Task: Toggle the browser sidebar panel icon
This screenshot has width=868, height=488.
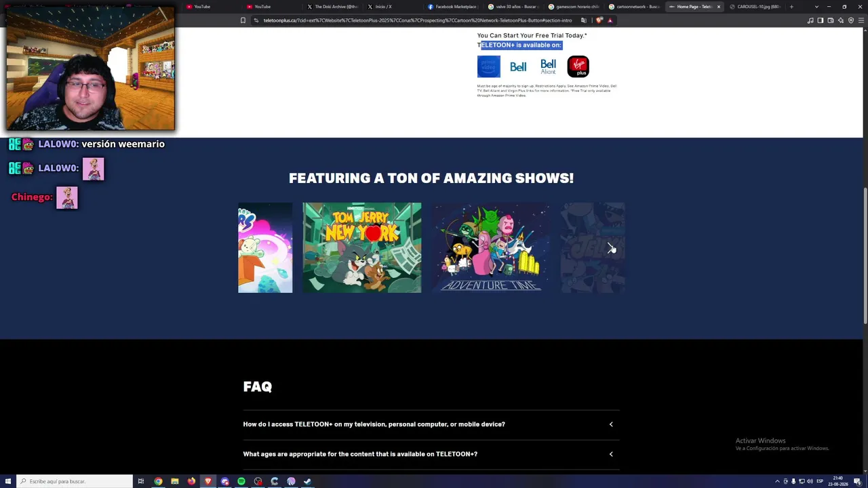Action: click(x=820, y=20)
